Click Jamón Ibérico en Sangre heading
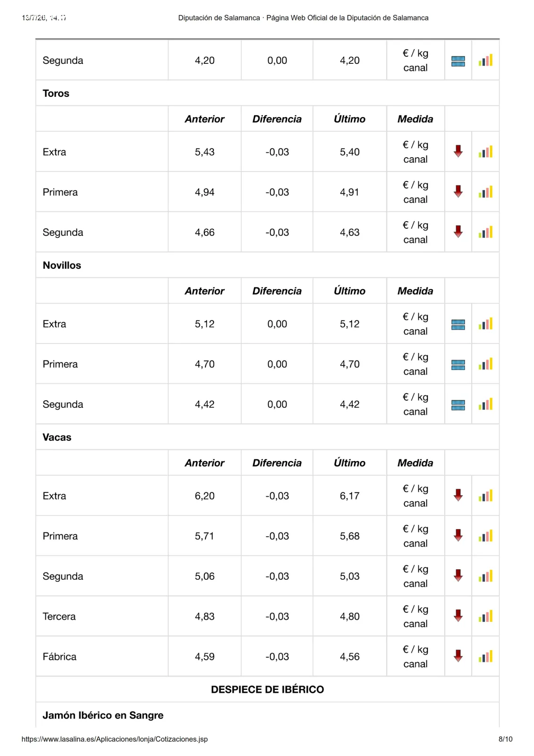Screen dimensions: 534x756 tap(103, 715)
